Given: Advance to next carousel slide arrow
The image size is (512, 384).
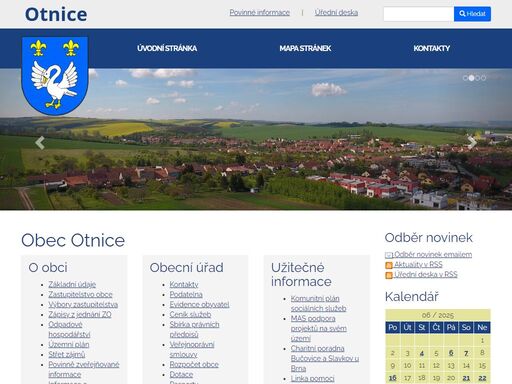Looking at the screenshot, I should 472,142.
